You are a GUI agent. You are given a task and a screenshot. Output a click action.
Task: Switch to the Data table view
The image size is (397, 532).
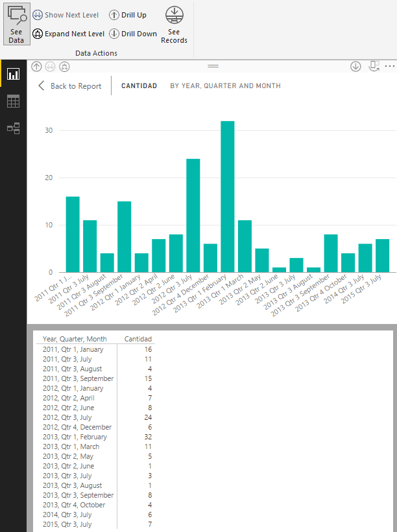13,101
